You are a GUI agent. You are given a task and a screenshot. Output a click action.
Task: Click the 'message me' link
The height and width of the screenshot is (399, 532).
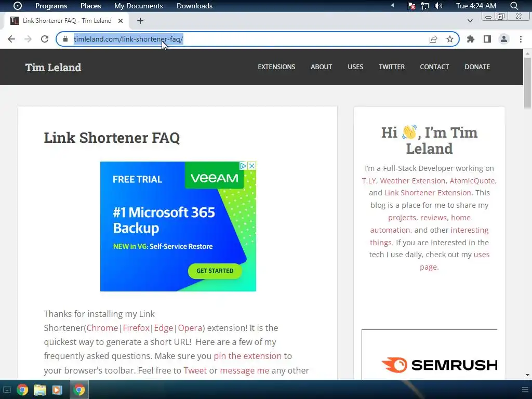[x=244, y=370]
